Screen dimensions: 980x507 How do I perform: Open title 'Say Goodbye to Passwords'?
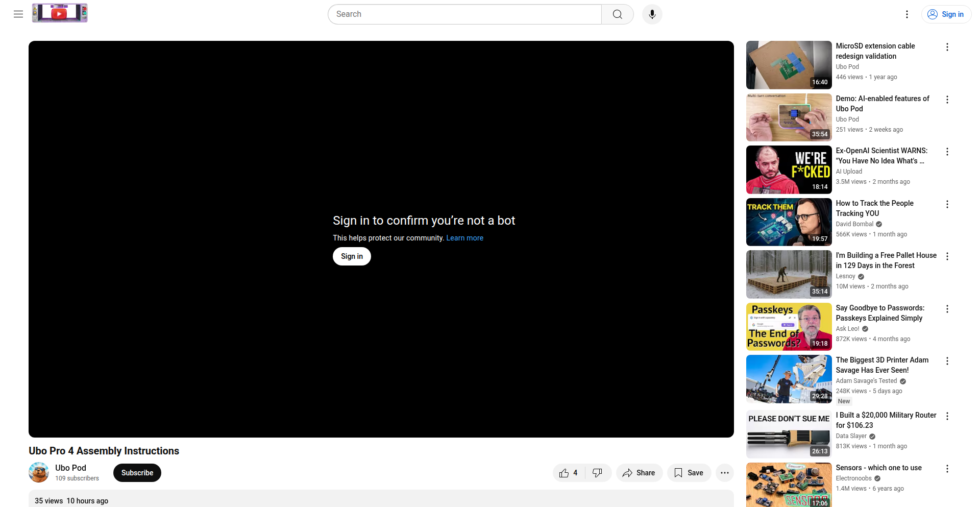pyautogui.click(x=880, y=313)
